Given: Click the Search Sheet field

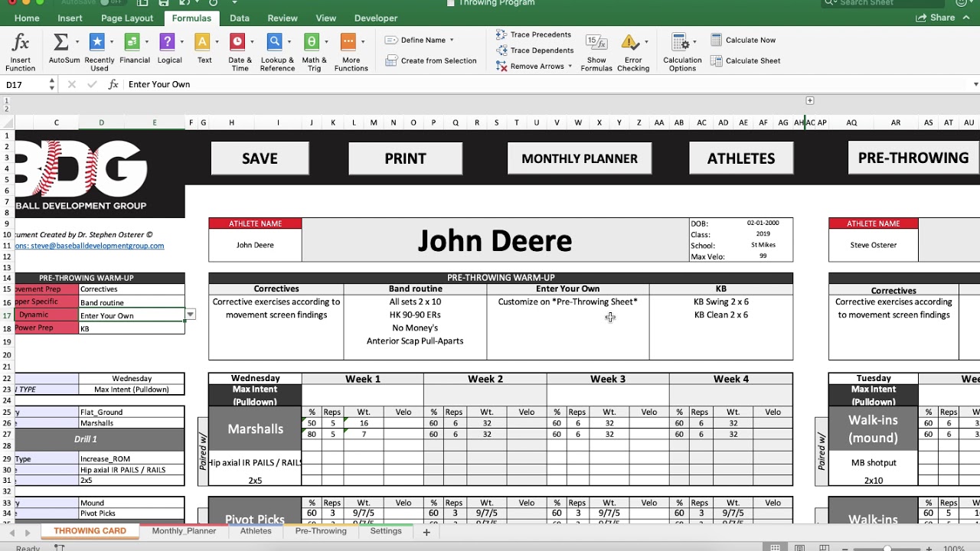Looking at the screenshot, I should 884,3.
